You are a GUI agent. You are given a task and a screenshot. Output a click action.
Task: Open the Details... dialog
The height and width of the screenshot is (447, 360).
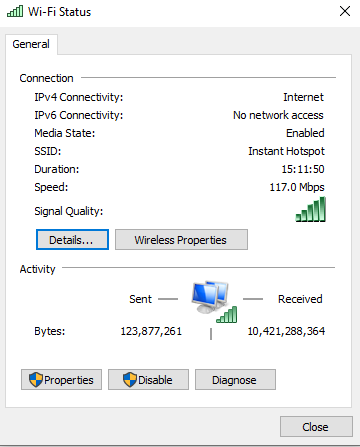(72, 240)
